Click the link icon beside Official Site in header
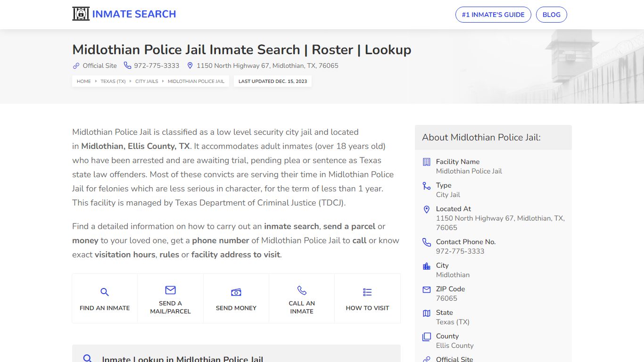The height and width of the screenshot is (362, 644). point(76,66)
